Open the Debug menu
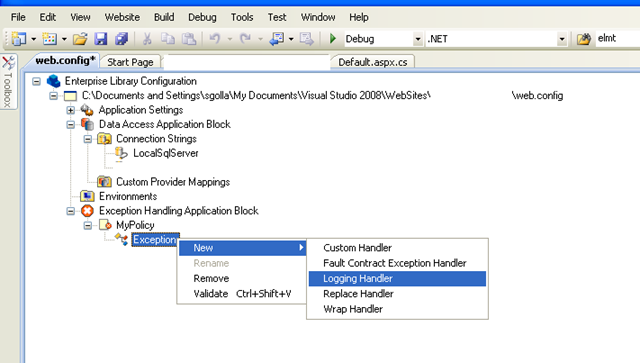The image size is (640, 363). pos(202,17)
